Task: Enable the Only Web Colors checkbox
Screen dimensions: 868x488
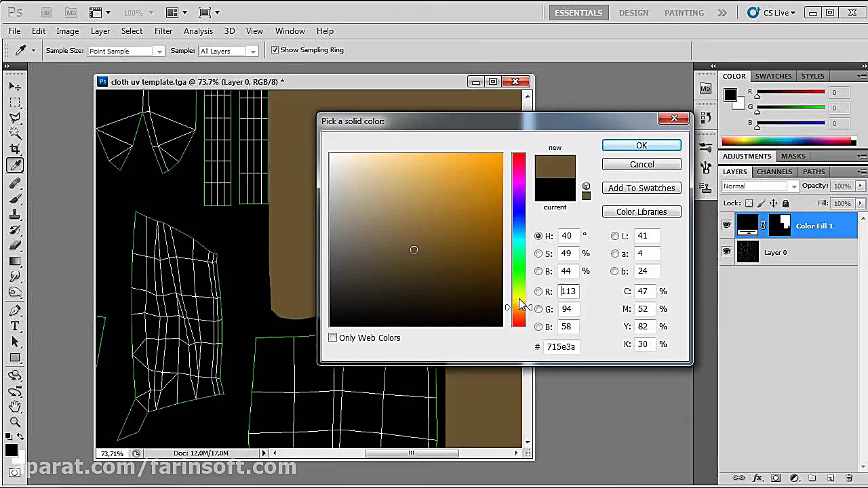Action: tap(333, 338)
